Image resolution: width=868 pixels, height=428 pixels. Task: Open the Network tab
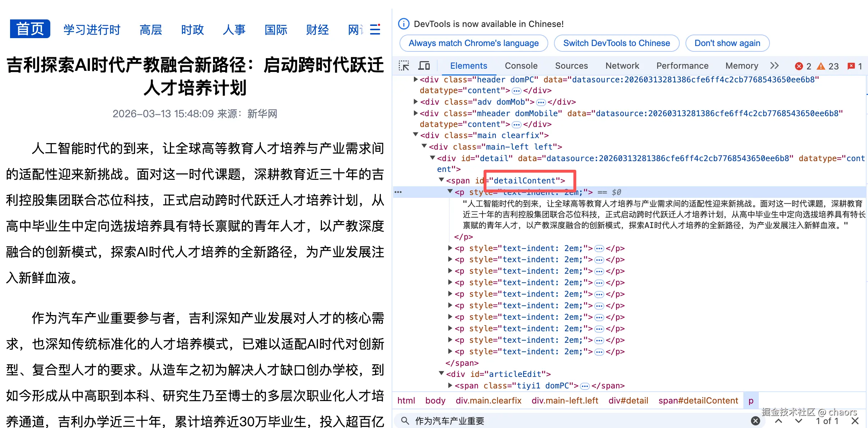click(x=622, y=66)
